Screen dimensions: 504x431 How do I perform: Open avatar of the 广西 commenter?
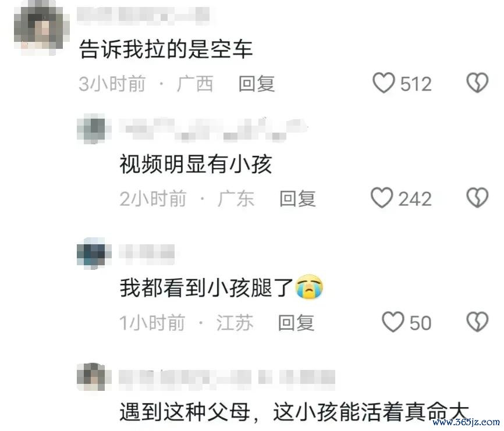pyautogui.click(x=42, y=29)
